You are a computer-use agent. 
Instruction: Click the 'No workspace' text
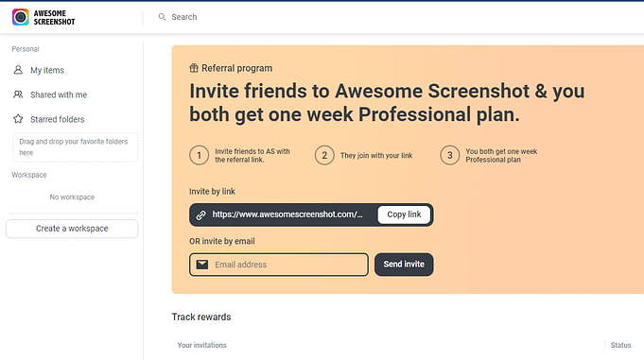coord(72,197)
